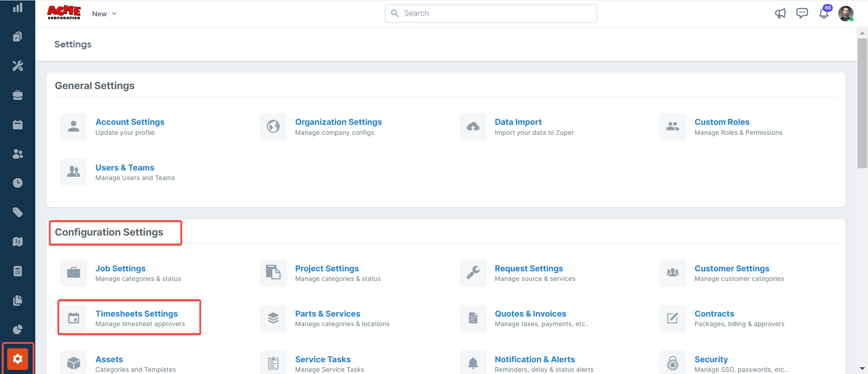
Task: Open the user profile avatar menu
Action: (845, 14)
